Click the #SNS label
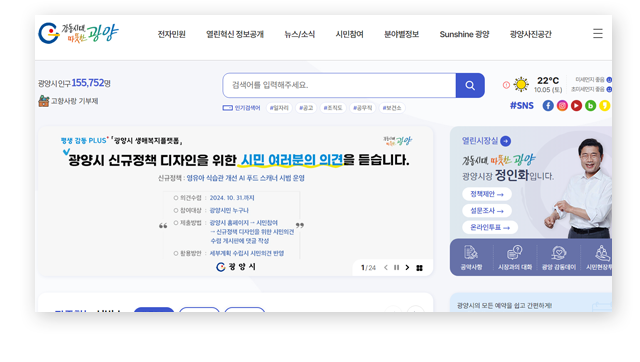This screenshot has width=640, height=362. 522,106
